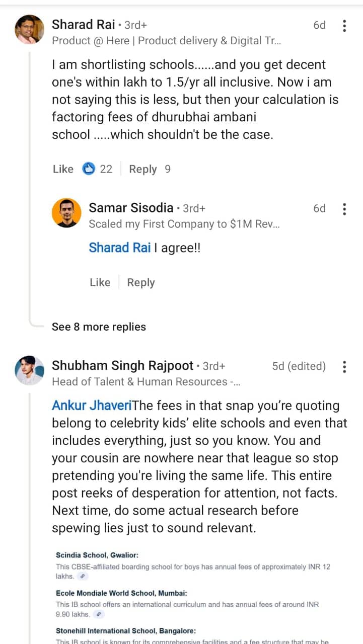Open Shubham Singh Rajpoot's profile name

123,366
